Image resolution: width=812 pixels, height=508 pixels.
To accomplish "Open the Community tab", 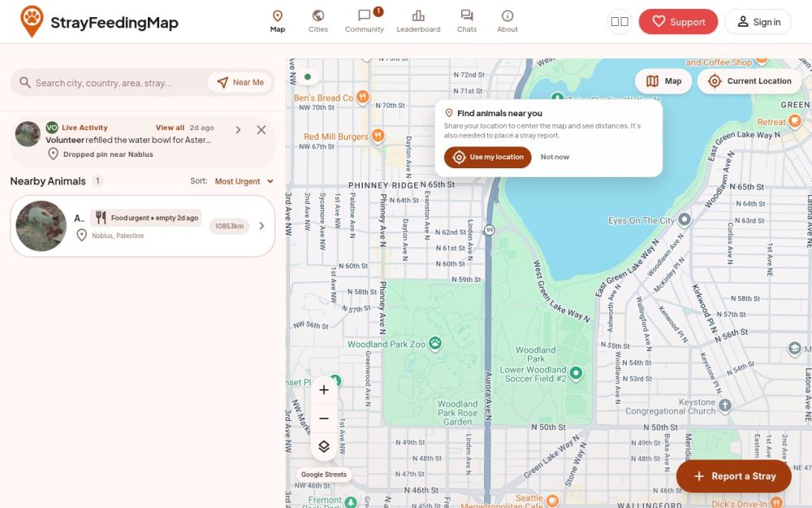I will (364, 22).
